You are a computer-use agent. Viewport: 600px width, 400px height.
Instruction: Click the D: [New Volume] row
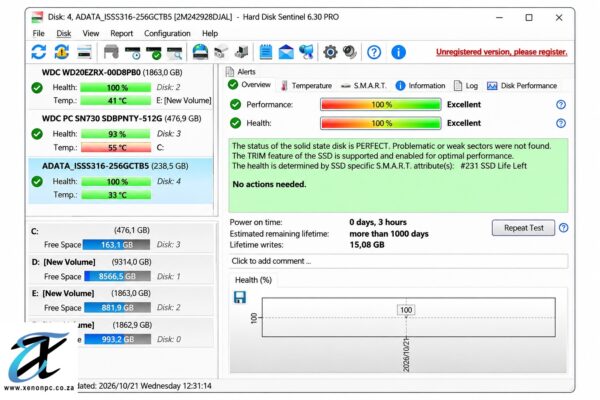121,269
